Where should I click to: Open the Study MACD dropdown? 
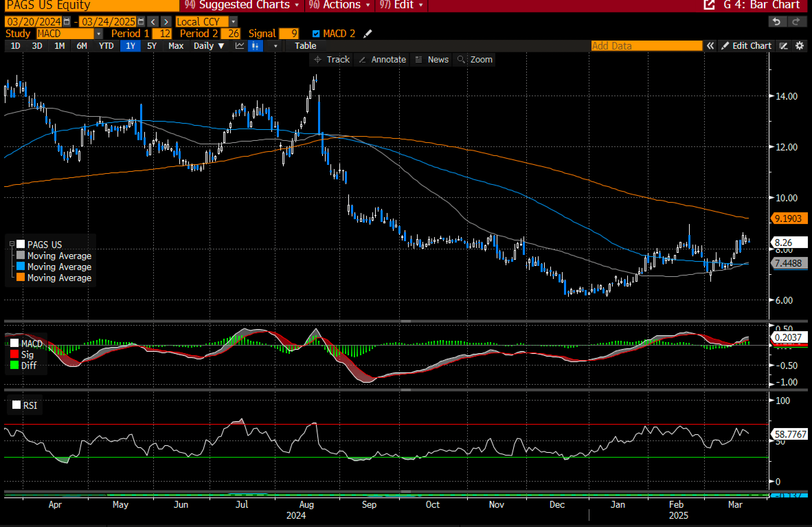[x=98, y=34]
